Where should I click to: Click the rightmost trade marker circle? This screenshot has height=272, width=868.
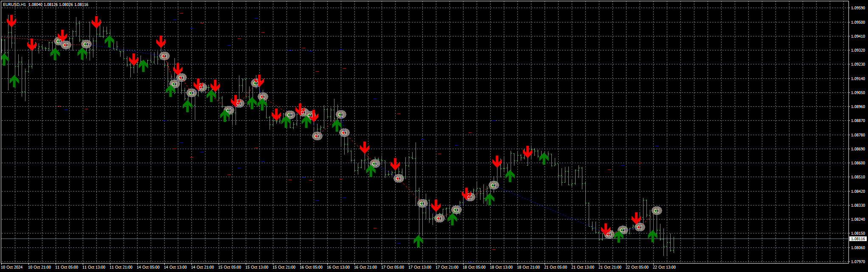pyautogui.click(x=657, y=211)
